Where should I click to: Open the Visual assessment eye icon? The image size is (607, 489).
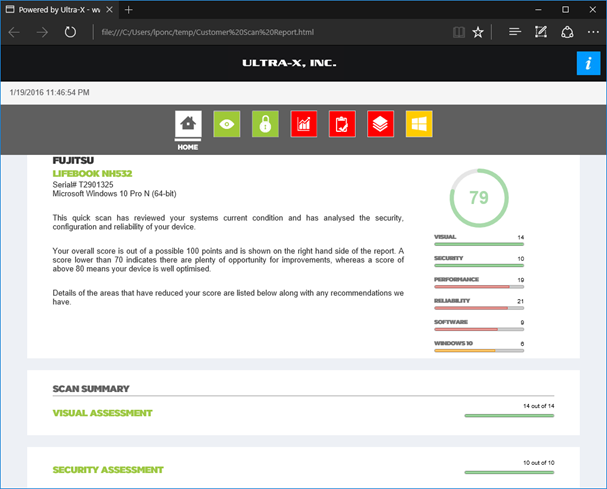pyautogui.click(x=226, y=124)
